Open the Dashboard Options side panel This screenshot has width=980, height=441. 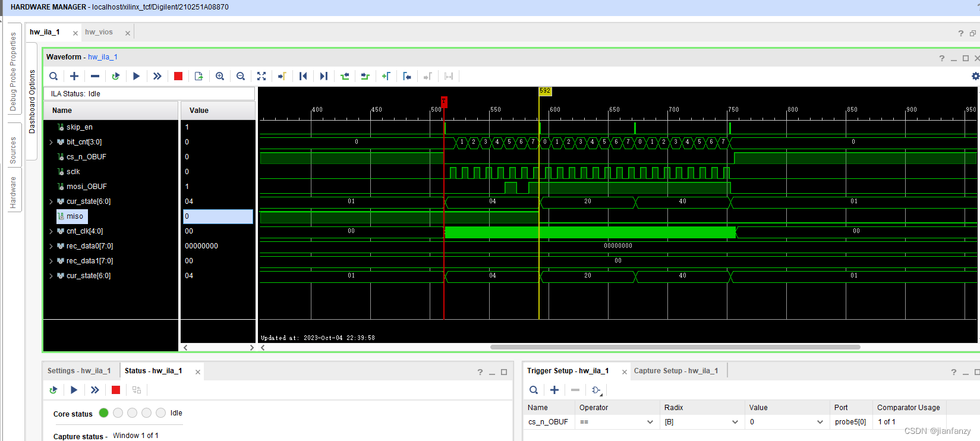click(32, 101)
